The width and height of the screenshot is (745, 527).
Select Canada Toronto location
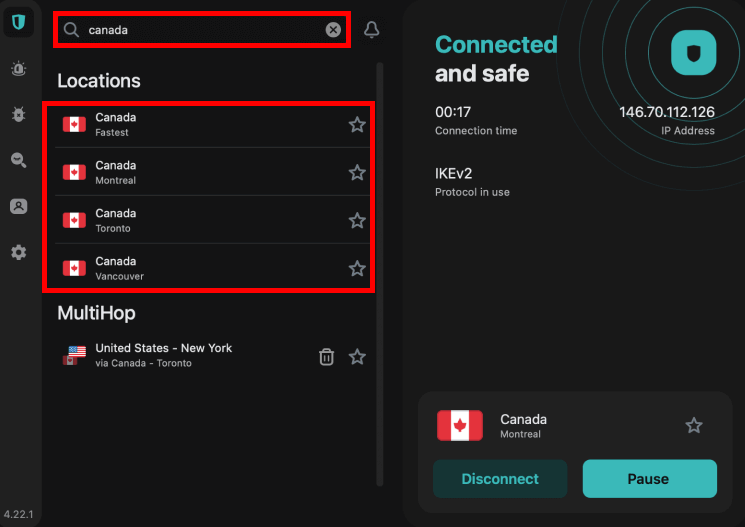point(212,220)
